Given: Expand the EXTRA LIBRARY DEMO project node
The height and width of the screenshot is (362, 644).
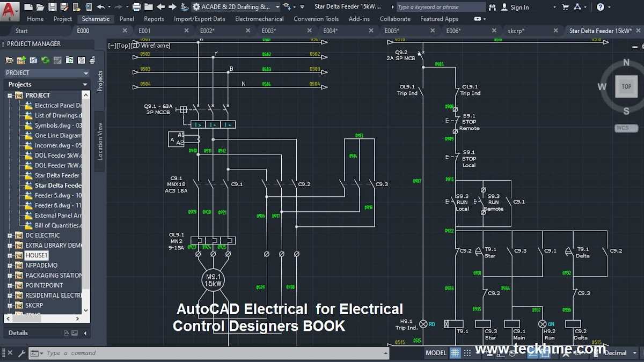Looking at the screenshot, I should (10, 246).
